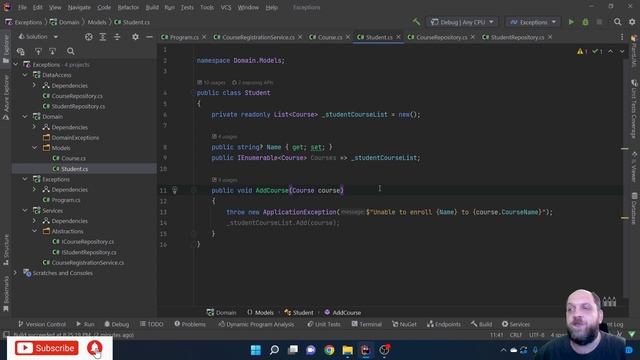Open the Build menu
This screenshot has width=640, height=360.
click(x=152, y=7)
